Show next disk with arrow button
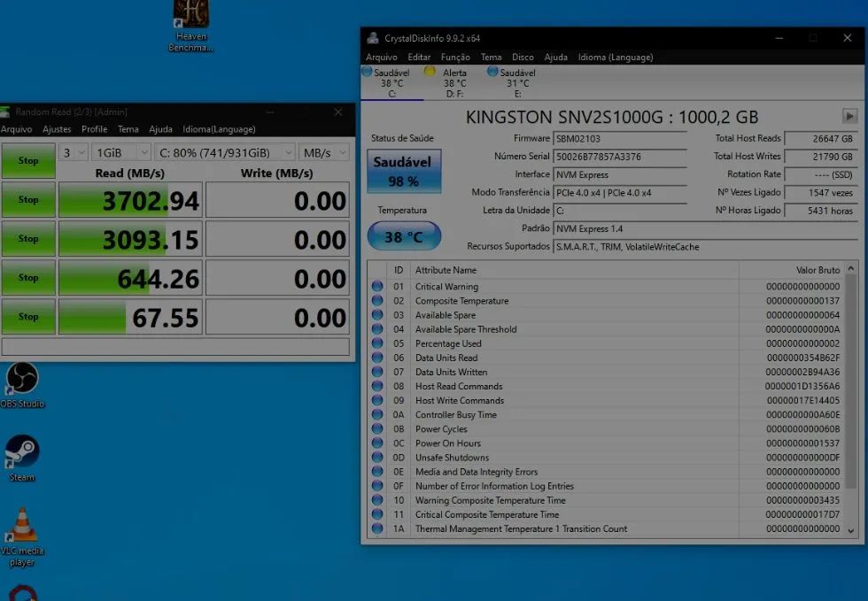868x601 pixels. 849,116
